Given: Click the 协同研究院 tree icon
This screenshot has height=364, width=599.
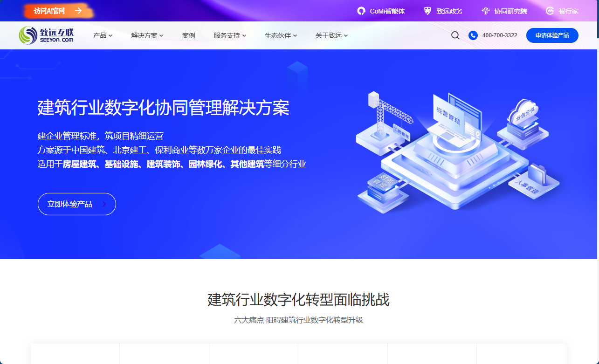Looking at the screenshot, I should click(485, 11).
